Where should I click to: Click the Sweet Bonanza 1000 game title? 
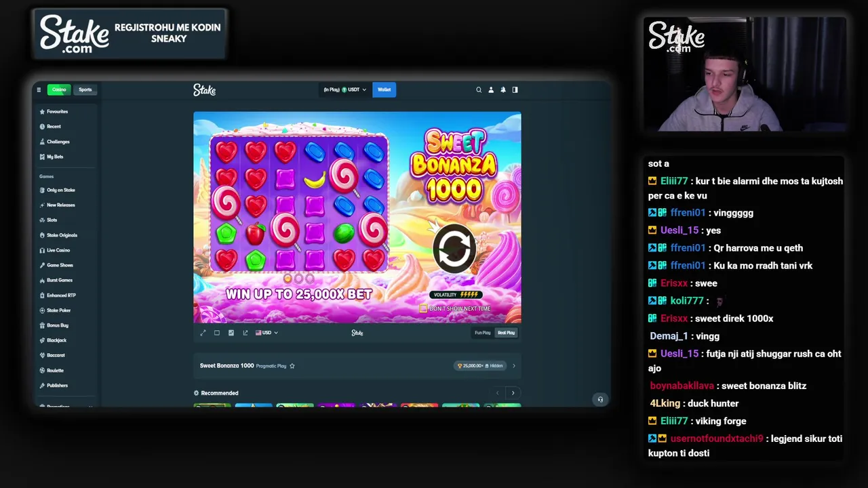point(226,366)
